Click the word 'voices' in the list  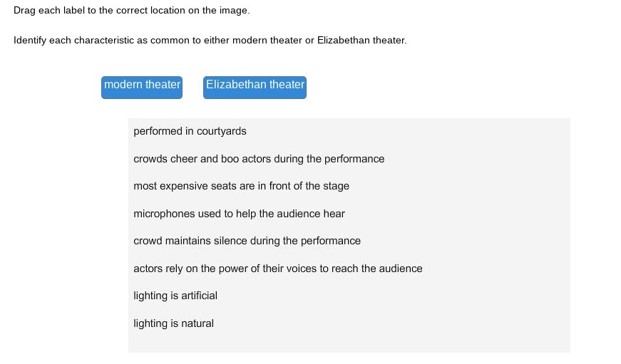317,269
